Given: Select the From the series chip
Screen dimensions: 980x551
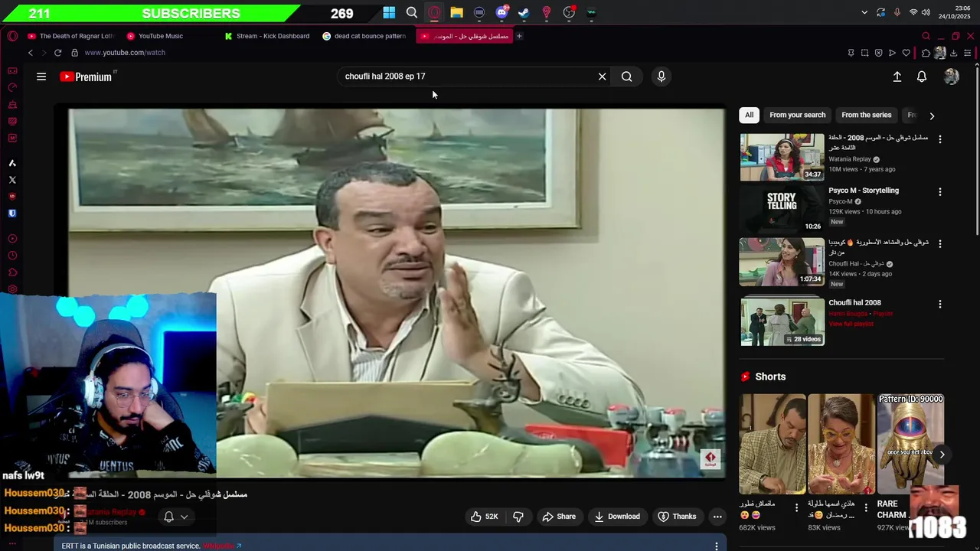Looking at the screenshot, I should point(867,115).
